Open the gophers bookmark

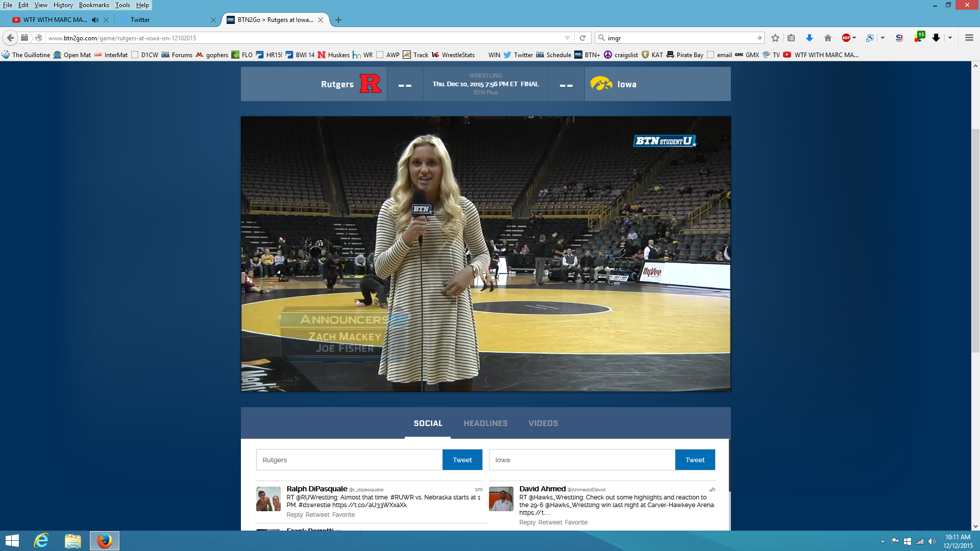click(x=212, y=55)
